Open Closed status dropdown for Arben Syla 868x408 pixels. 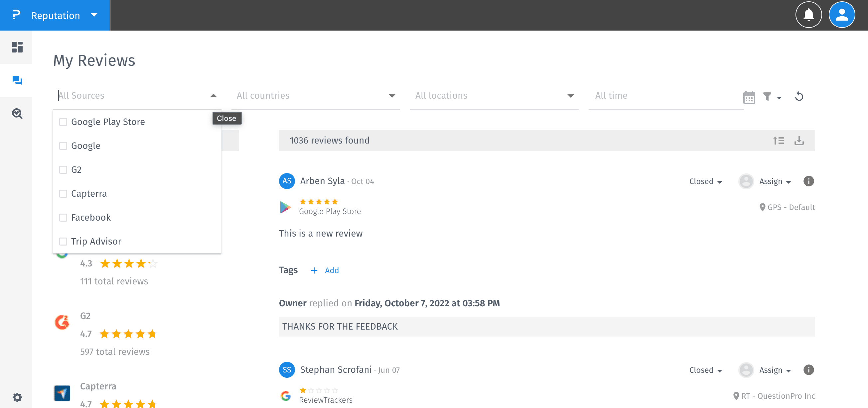coord(705,181)
